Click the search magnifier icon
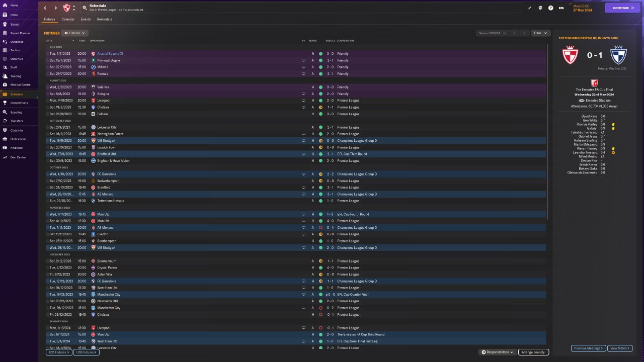644x362 pixels. click(85, 8)
